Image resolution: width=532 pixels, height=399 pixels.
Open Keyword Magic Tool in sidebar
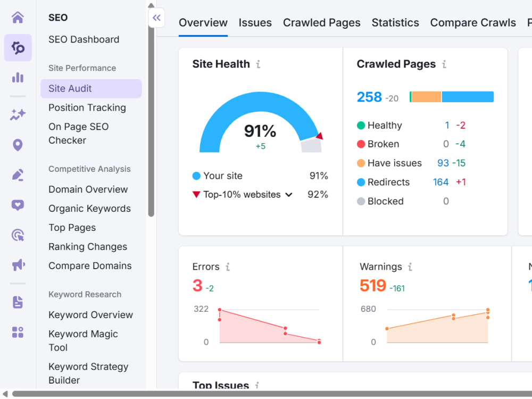(83, 340)
